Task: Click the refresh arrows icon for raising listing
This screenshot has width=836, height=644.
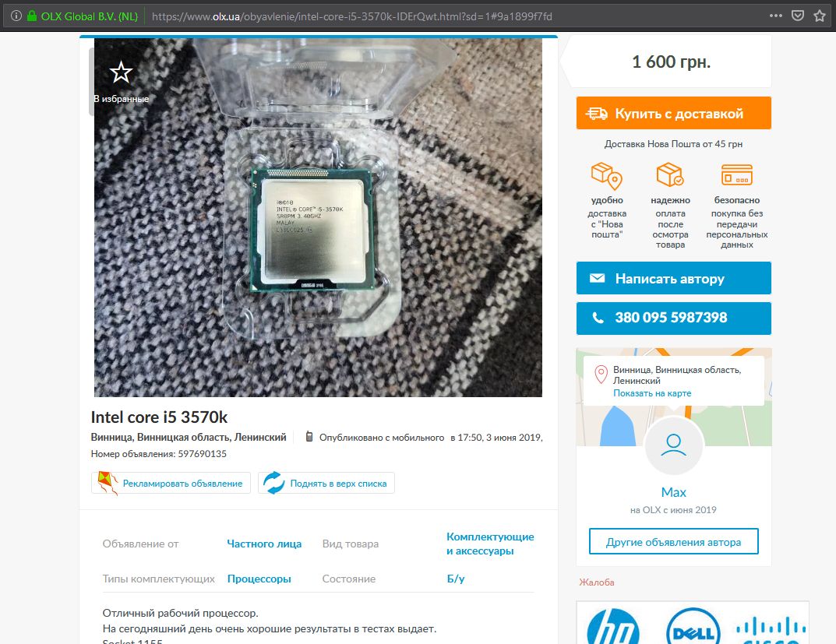Action: click(274, 483)
